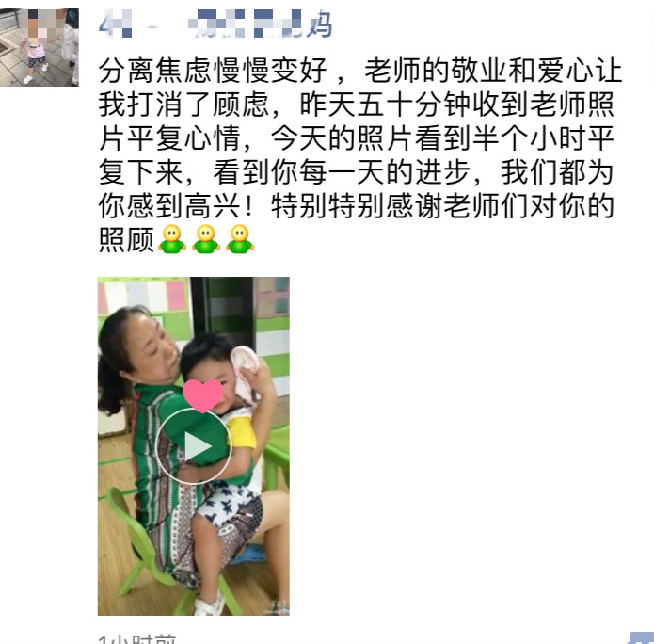Select the last green smiley emoji
Image resolution: width=654 pixels, height=644 pixels.
240,239
